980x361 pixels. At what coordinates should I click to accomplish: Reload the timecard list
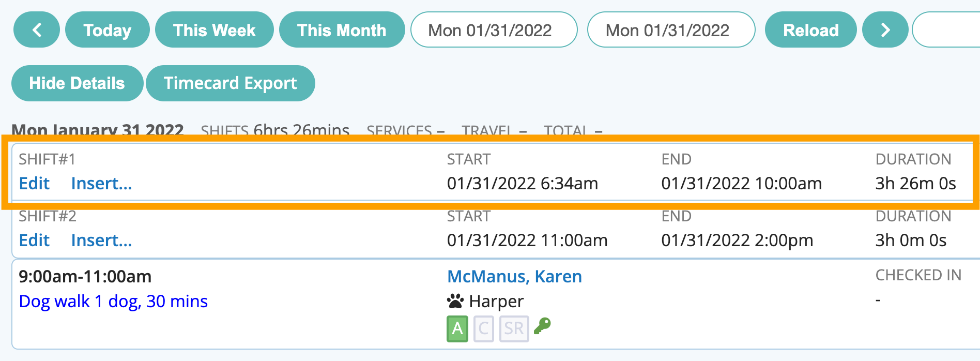click(x=810, y=30)
